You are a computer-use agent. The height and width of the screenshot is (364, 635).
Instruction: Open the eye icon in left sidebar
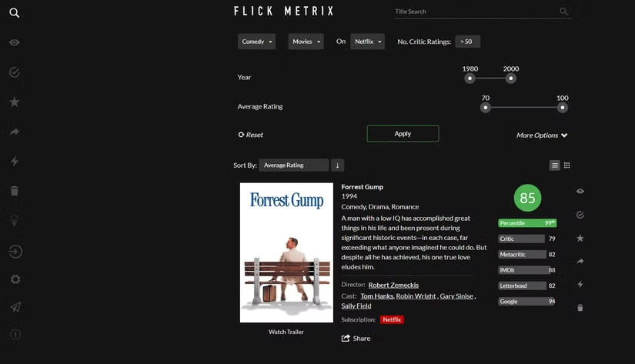tap(15, 42)
